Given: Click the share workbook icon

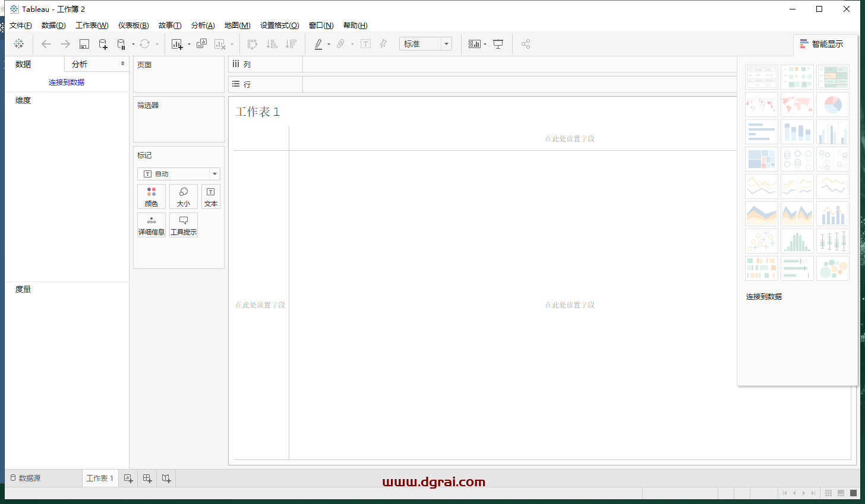Looking at the screenshot, I should click(x=526, y=44).
